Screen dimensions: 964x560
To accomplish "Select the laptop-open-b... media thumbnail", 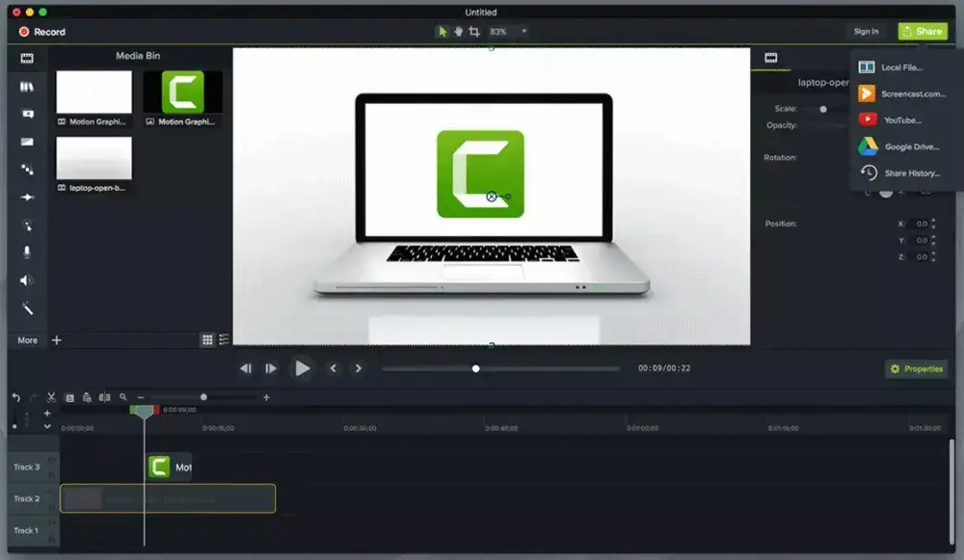I will pyautogui.click(x=94, y=158).
